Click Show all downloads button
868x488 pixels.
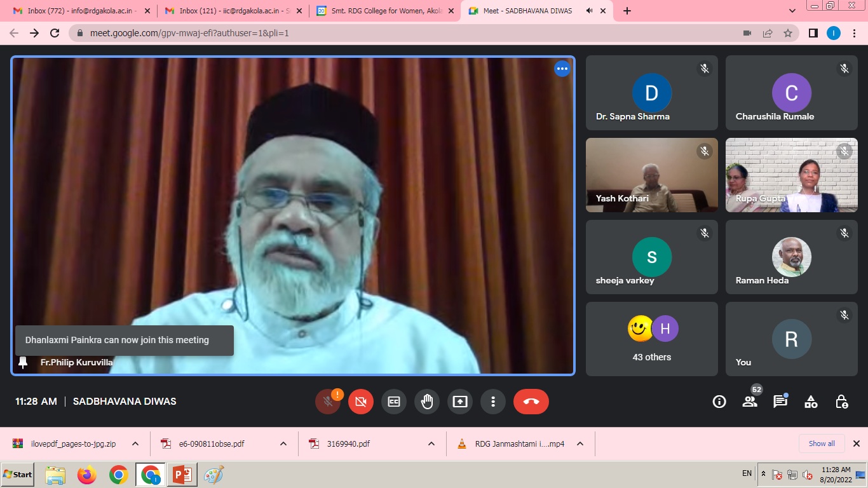pos(822,444)
